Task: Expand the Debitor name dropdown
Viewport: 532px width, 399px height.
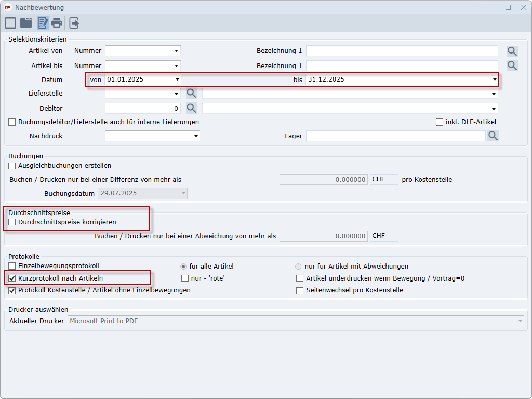Action: [x=494, y=109]
